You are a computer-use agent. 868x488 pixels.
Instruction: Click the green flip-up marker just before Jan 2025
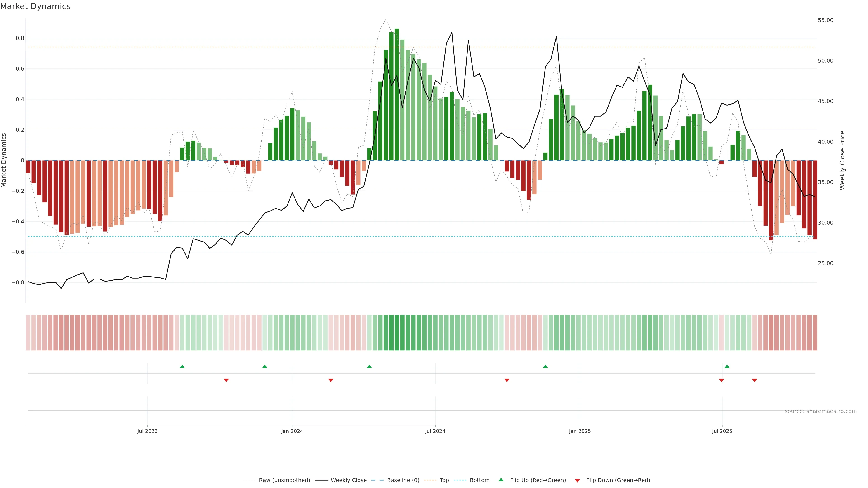coord(545,366)
